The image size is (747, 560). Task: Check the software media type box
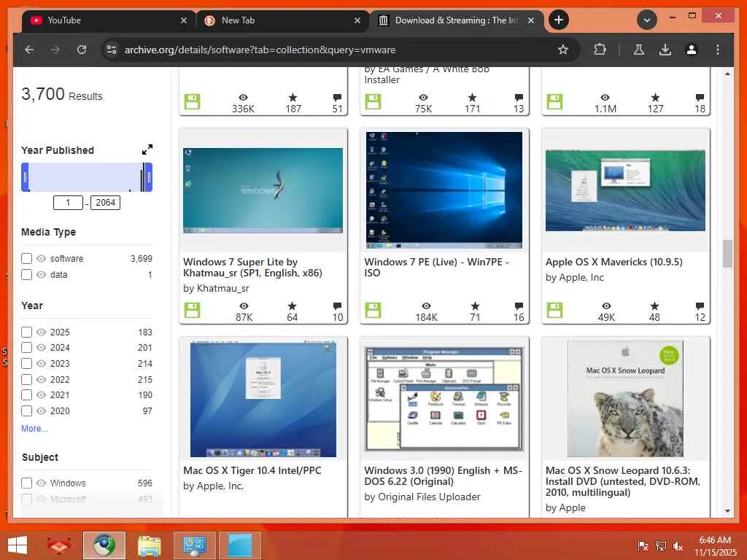click(x=27, y=259)
